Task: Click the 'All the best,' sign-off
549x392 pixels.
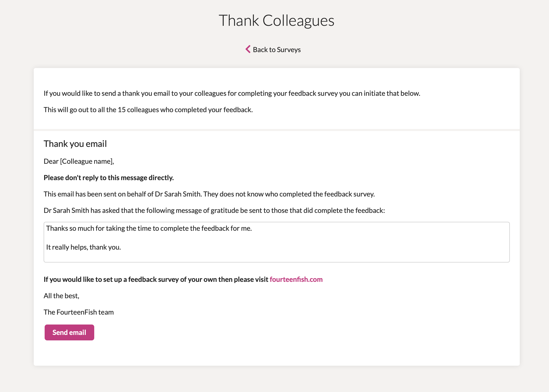Action: pyautogui.click(x=61, y=296)
